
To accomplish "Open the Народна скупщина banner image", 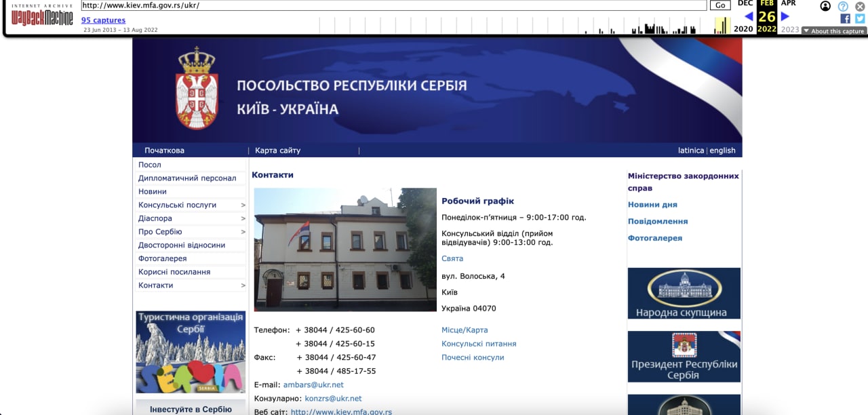I will tap(684, 293).
